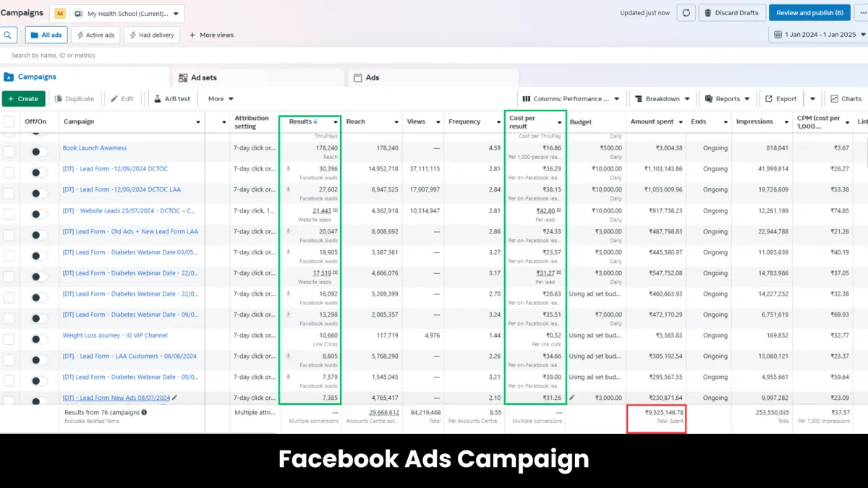The width and height of the screenshot is (868, 488).
Task: Click More views button
Action: coord(211,35)
